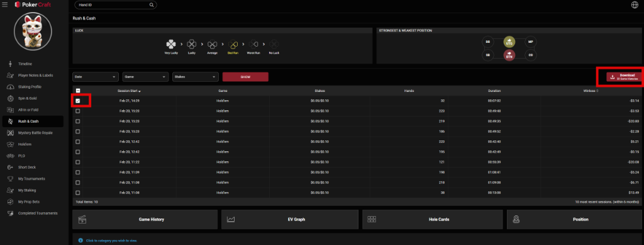The height and width of the screenshot is (245, 644).
Task: Toggle the select-all header checkbox
Action: pos(78,91)
